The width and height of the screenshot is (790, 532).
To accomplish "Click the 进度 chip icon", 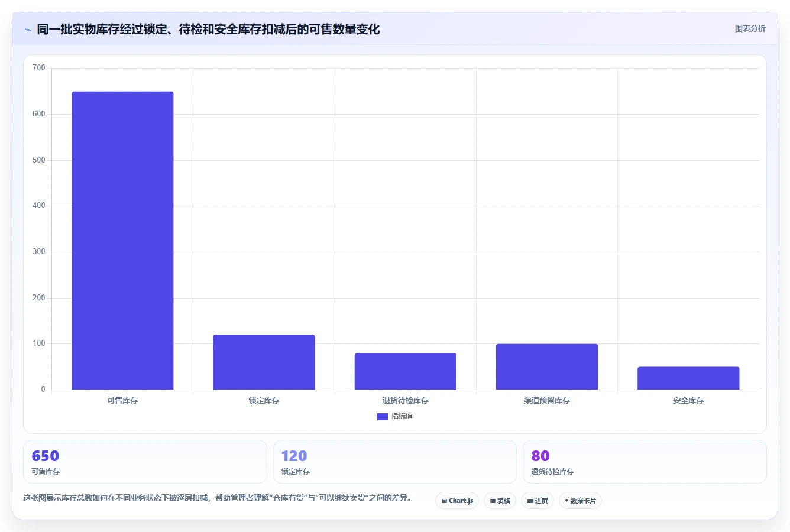I will pyautogui.click(x=530, y=501).
